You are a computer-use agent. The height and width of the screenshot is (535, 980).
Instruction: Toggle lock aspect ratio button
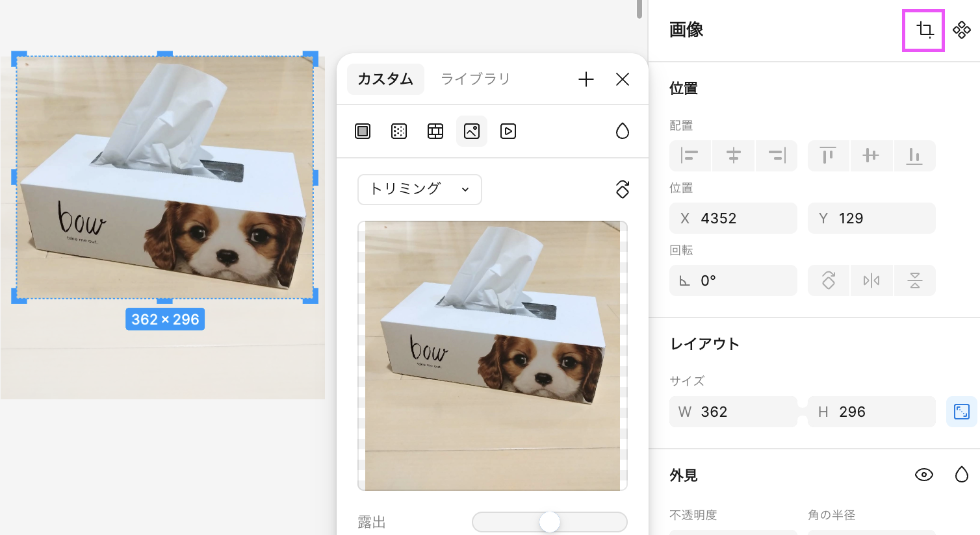click(961, 412)
